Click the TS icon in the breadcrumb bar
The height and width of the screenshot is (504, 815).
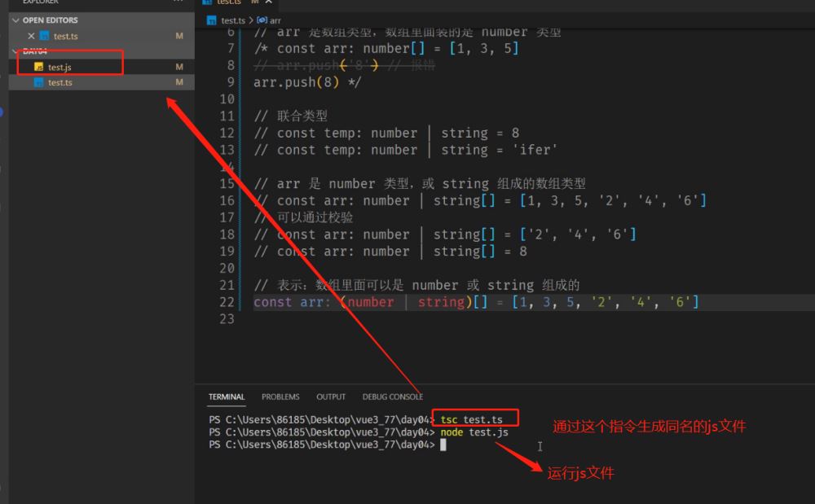(x=212, y=20)
